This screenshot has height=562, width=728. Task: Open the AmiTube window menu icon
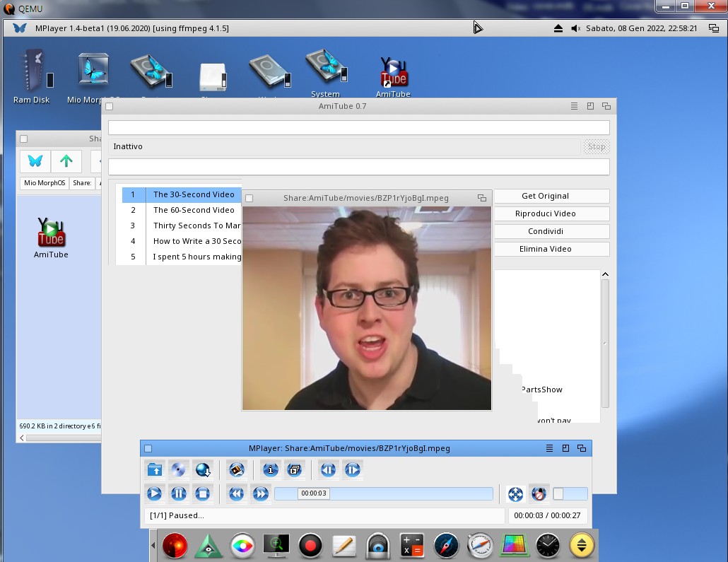[575, 106]
